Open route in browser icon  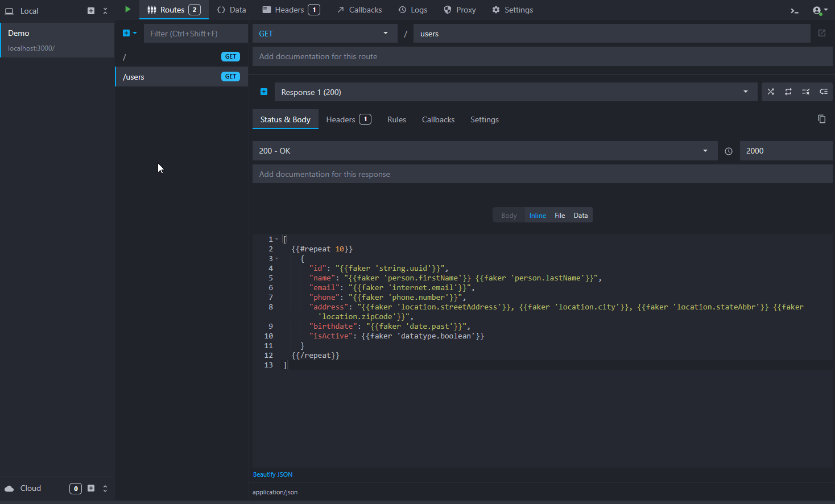(821, 34)
